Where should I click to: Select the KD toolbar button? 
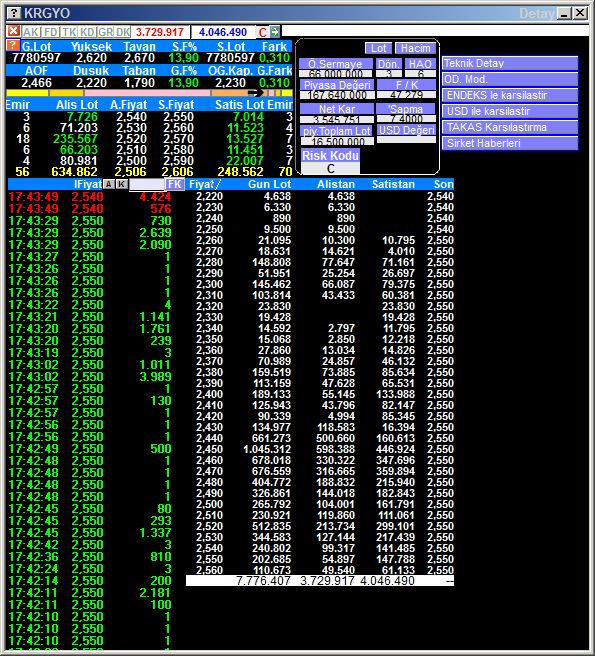click(87, 32)
